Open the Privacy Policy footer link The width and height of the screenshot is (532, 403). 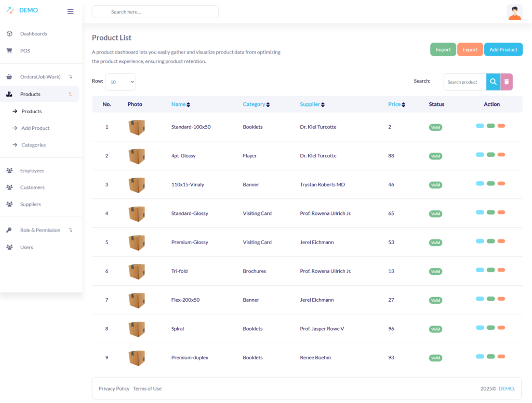114,388
